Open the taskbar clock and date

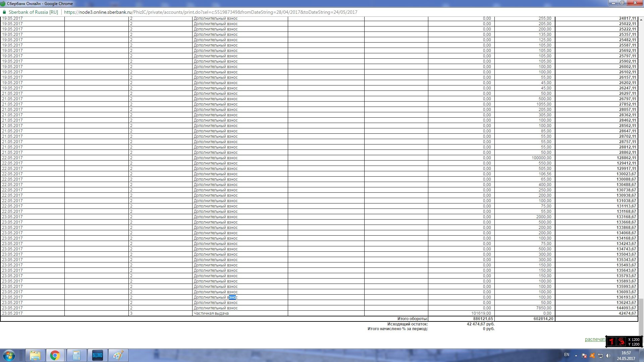pos(626,355)
